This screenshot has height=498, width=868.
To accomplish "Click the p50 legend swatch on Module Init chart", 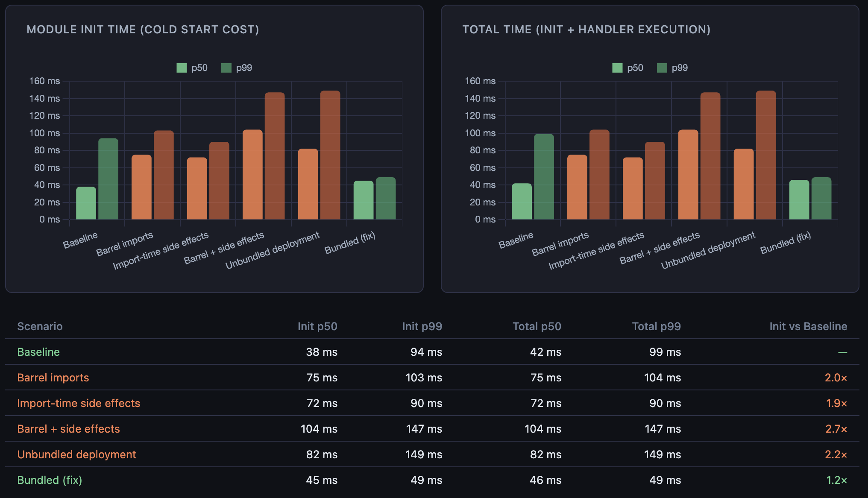I will click(x=181, y=67).
